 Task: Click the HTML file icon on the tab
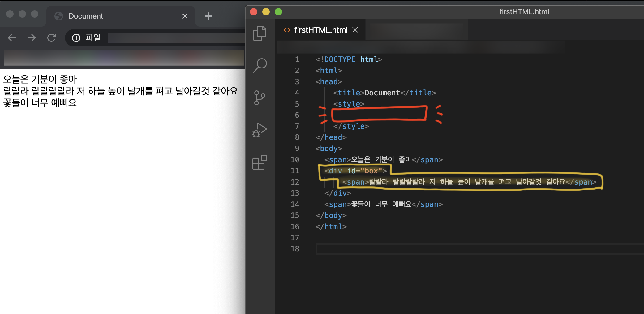tap(287, 30)
